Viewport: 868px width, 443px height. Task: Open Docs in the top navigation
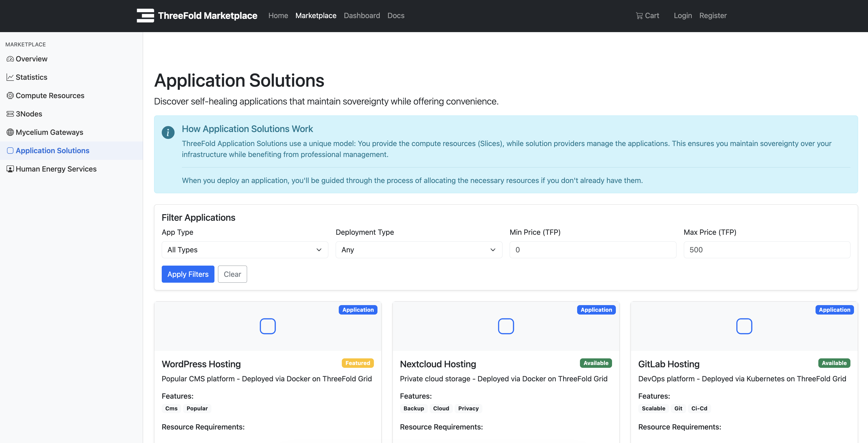pyautogui.click(x=396, y=16)
